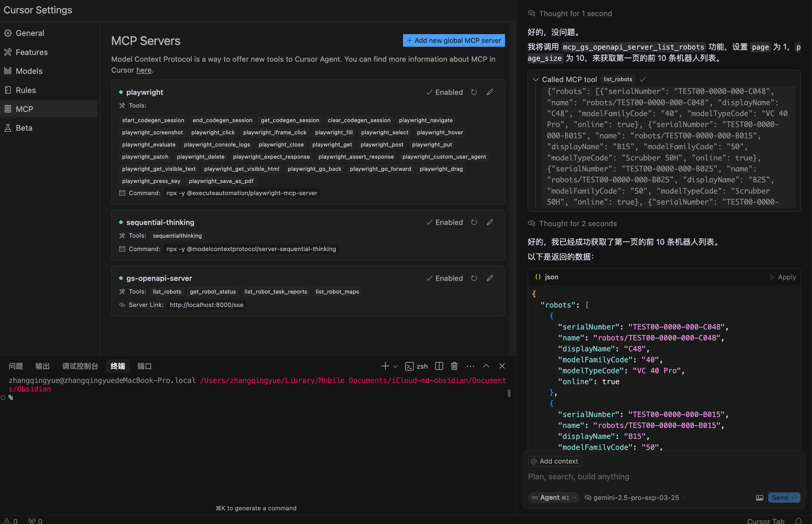Select Rules in the settings sidebar
Screen dimensions: 812x524
pos(26,90)
